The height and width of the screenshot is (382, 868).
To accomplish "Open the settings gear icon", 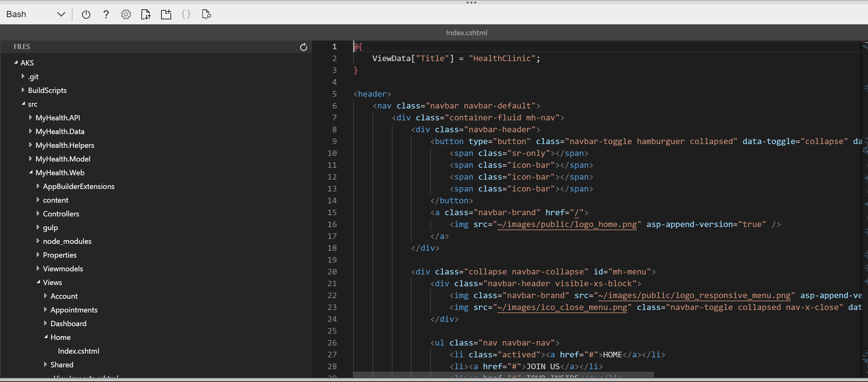I will click(x=126, y=14).
